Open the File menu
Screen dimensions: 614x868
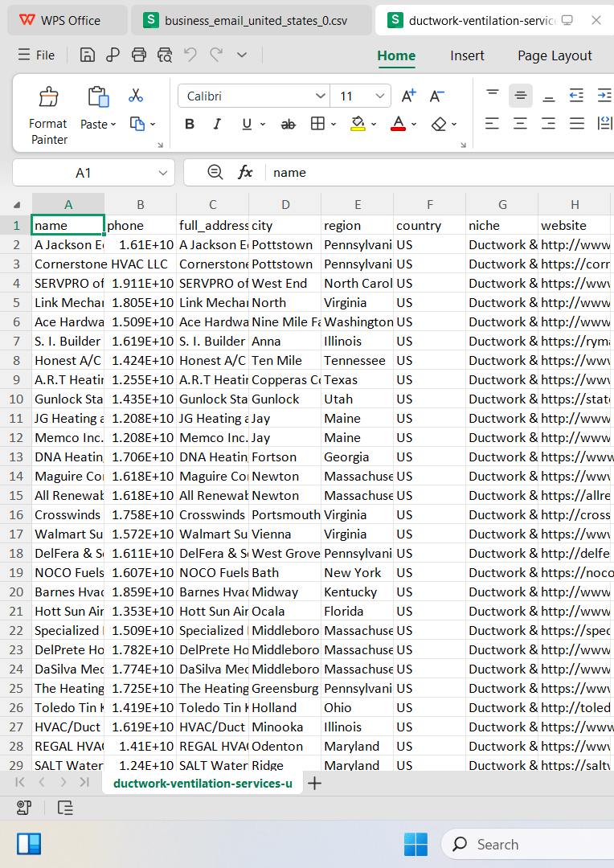point(36,55)
